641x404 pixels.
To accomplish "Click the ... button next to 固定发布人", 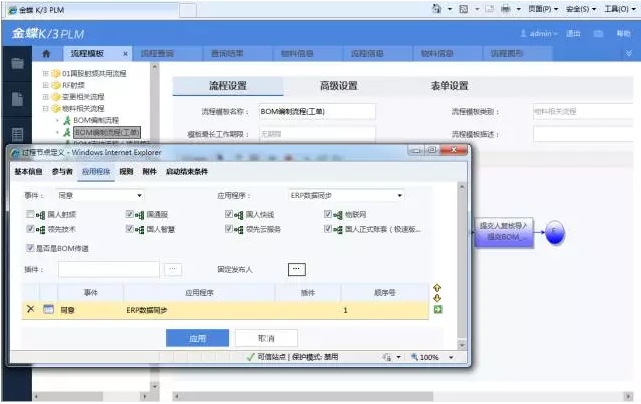I will coord(296,269).
